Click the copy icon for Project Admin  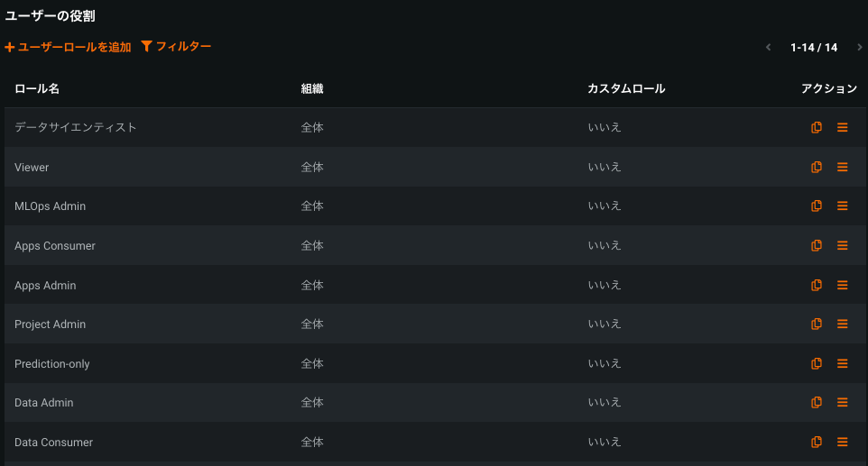[817, 324]
